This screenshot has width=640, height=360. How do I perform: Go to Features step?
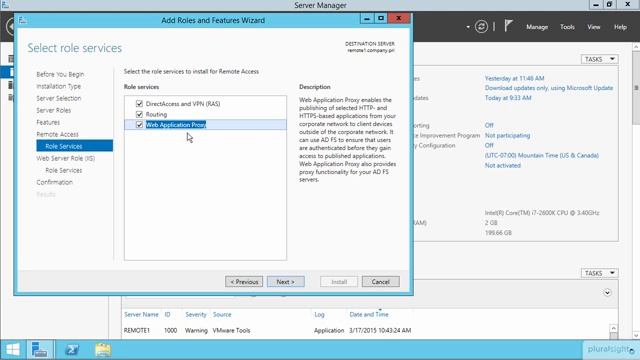48,122
